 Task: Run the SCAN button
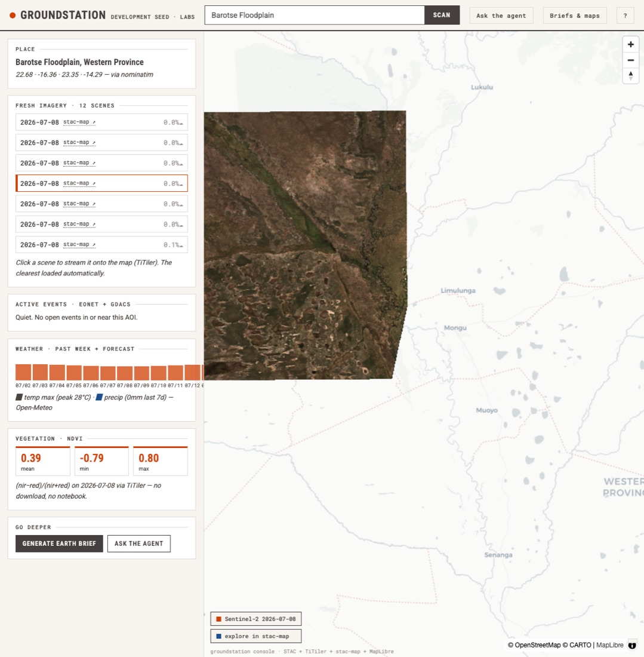click(442, 15)
